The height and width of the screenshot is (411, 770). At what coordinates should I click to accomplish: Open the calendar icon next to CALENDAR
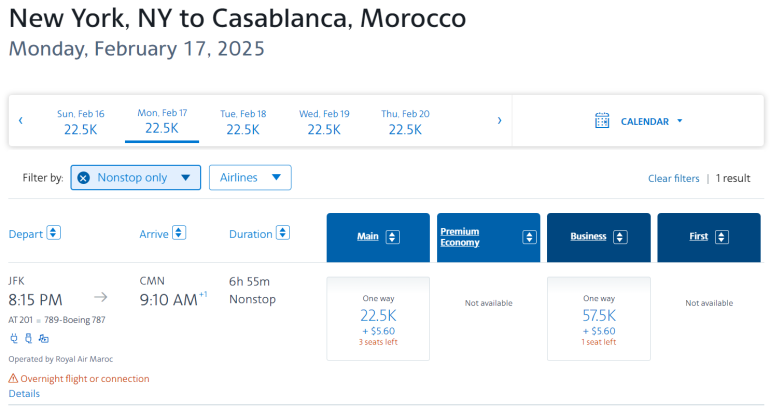pyautogui.click(x=602, y=121)
